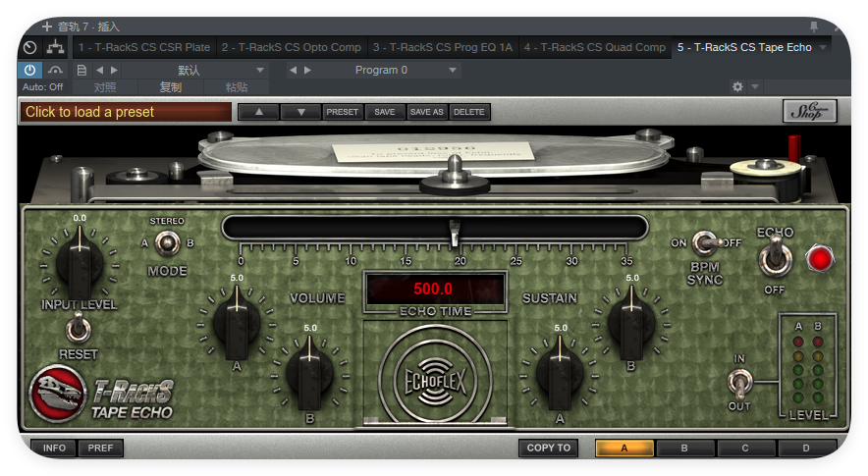Open the PREF preferences button

point(100,448)
